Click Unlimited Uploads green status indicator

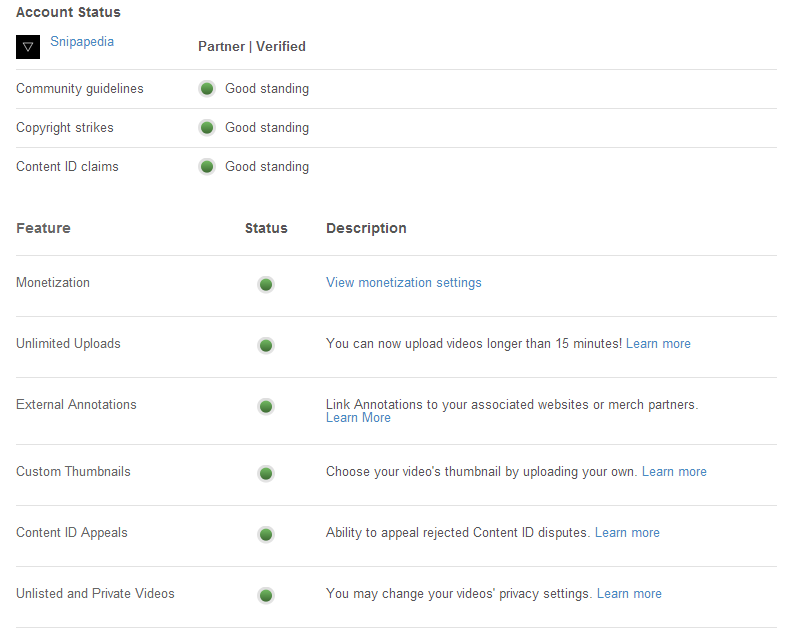coord(266,346)
